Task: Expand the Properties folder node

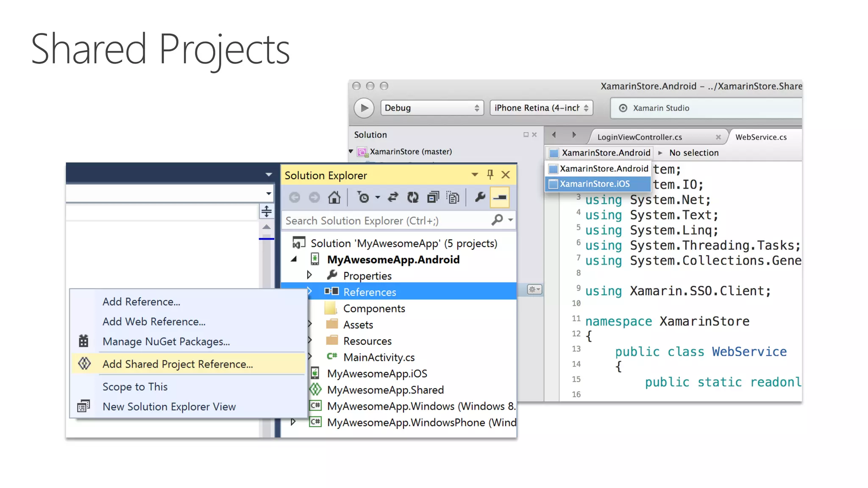Action: (309, 275)
